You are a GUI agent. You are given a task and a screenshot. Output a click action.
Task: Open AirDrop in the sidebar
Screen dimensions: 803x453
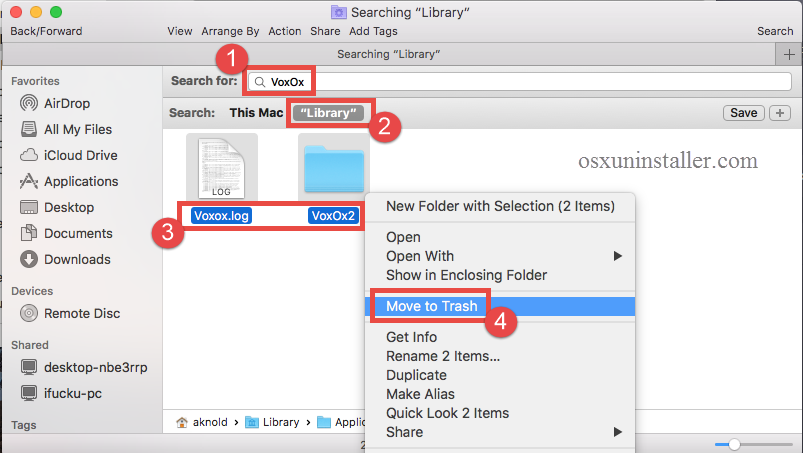pos(55,103)
